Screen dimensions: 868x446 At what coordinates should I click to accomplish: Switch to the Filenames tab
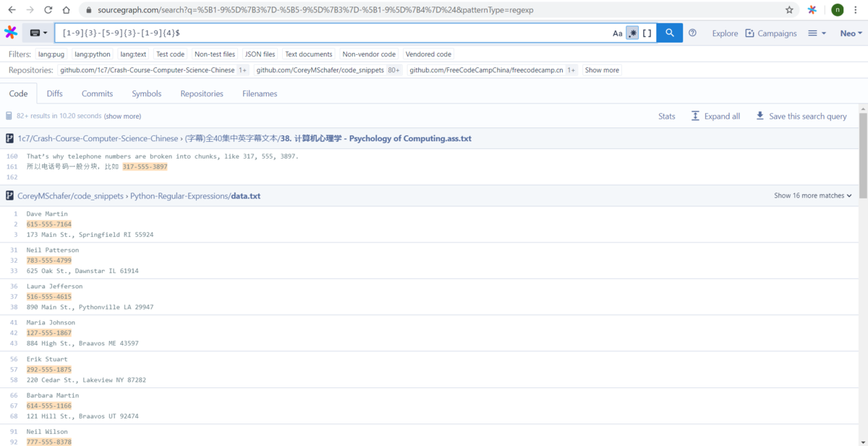(x=260, y=93)
